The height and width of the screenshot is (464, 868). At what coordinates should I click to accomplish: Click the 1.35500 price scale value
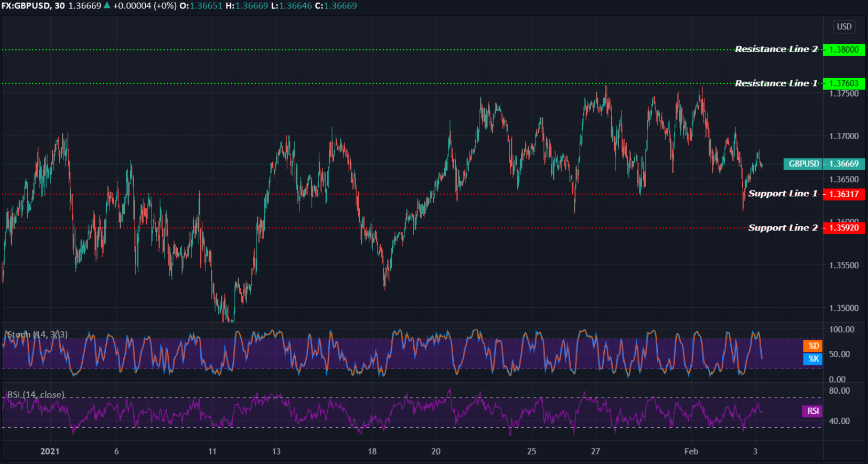pos(844,265)
